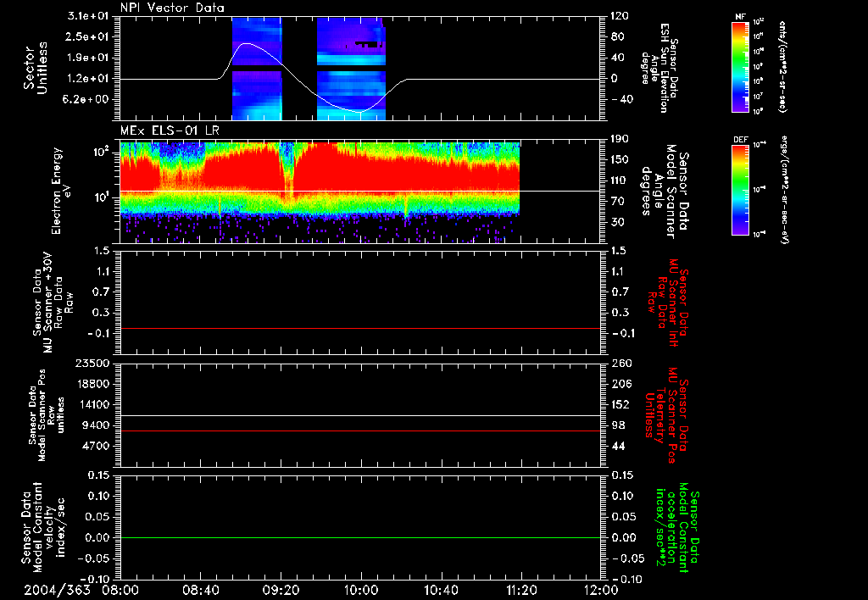Click the 98 telemetry tick label
Viewport: 868px width, 600px height.
click(618, 425)
